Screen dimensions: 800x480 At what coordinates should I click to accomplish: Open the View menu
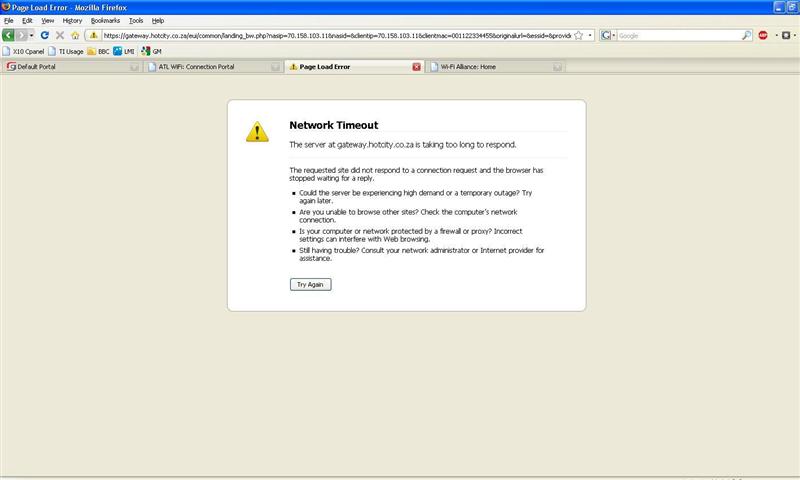[x=47, y=21]
